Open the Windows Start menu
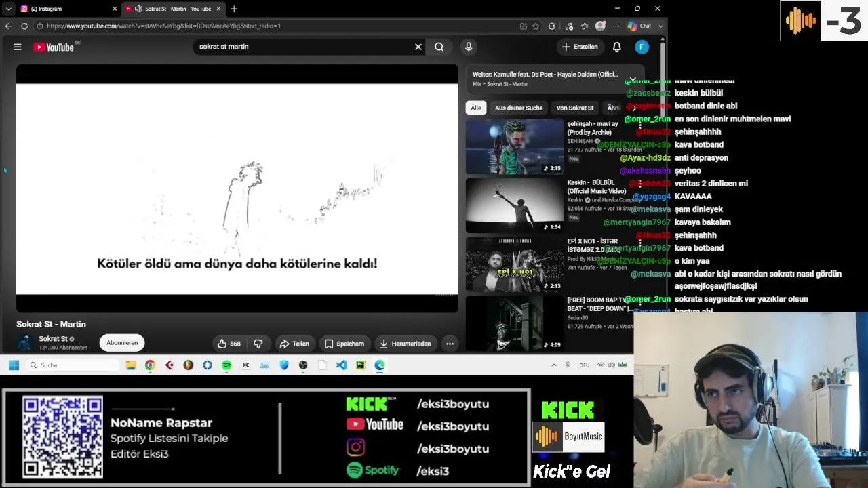Screen dimensions: 868x488 14,365
